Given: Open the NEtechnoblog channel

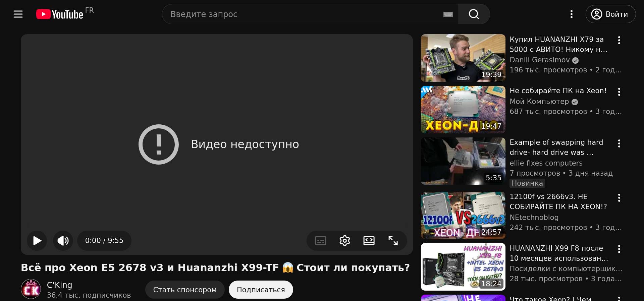Looking at the screenshot, I should click(534, 218).
